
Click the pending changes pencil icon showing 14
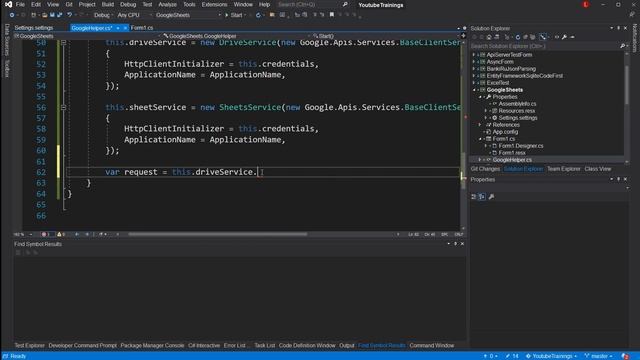(512, 356)
